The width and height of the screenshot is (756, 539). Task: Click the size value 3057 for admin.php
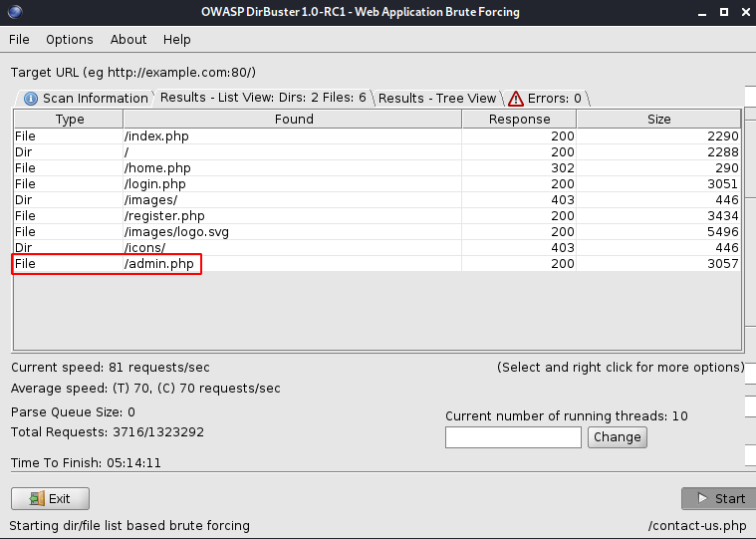point(723,263)
